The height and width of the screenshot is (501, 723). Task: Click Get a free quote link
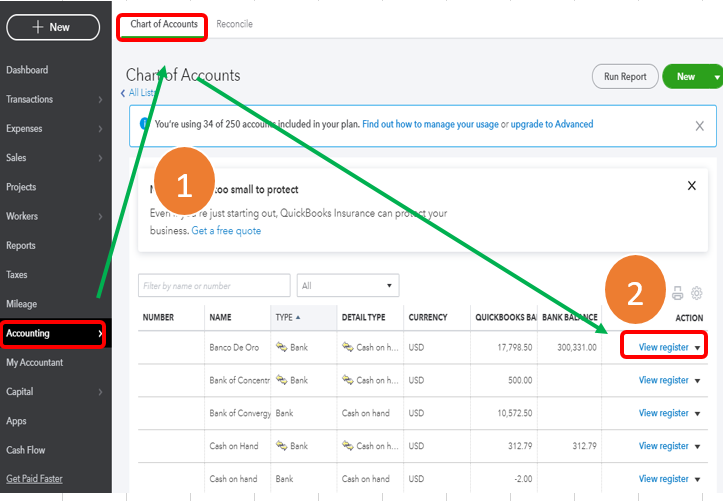point(226,230)
